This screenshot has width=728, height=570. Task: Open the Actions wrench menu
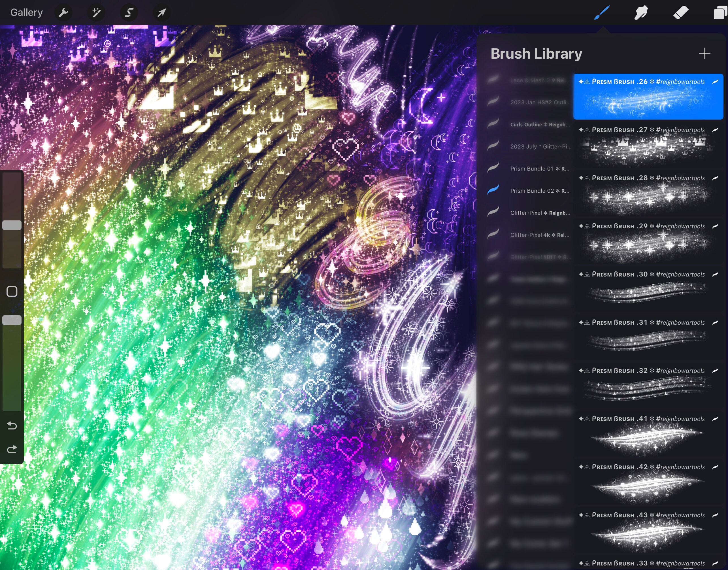(x=63, y=12)
